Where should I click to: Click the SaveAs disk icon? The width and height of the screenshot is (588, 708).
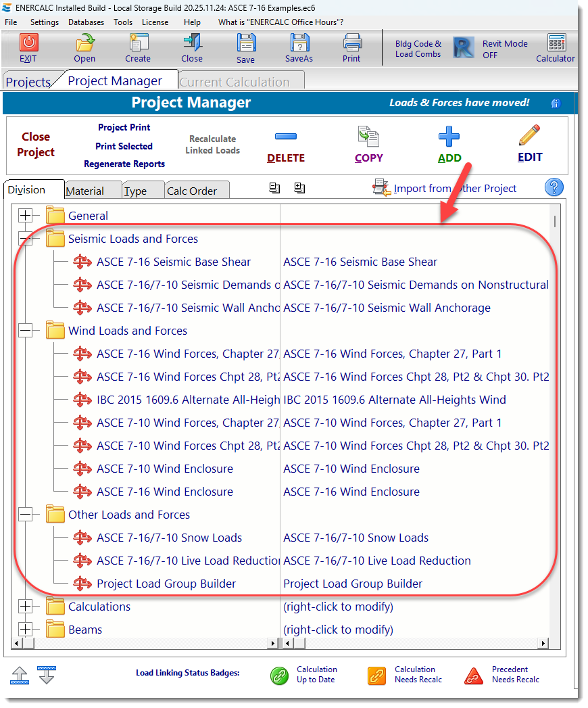[299, 43]
